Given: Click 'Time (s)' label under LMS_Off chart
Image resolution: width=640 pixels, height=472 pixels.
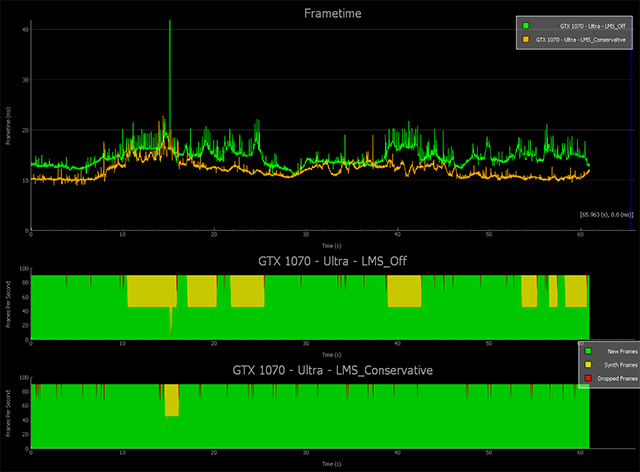Looking at the screenshot, I should [x=331, y=355].
